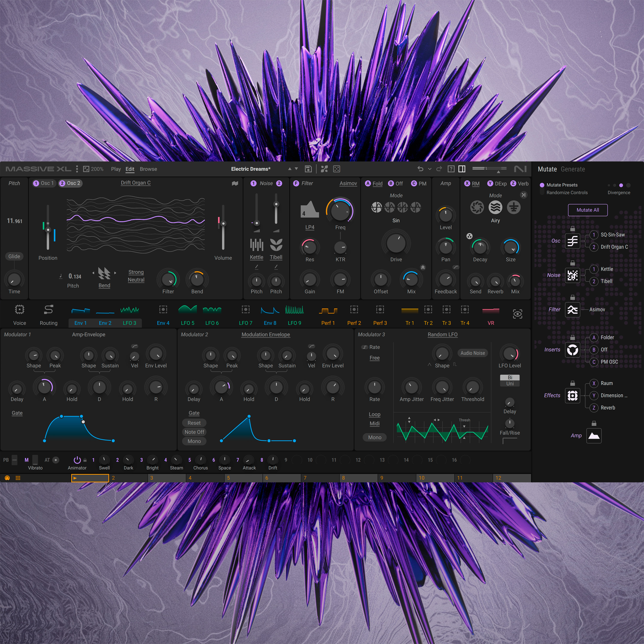Click the save preset floppy icon
The width and height of the screenshot is (644, 644).
click(308, 169)
